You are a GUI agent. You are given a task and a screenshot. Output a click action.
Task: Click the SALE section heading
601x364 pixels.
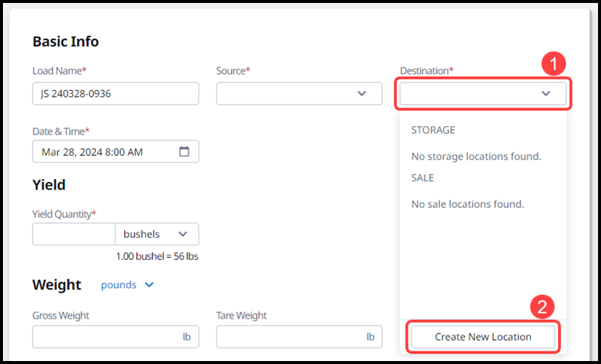point(422,178)
